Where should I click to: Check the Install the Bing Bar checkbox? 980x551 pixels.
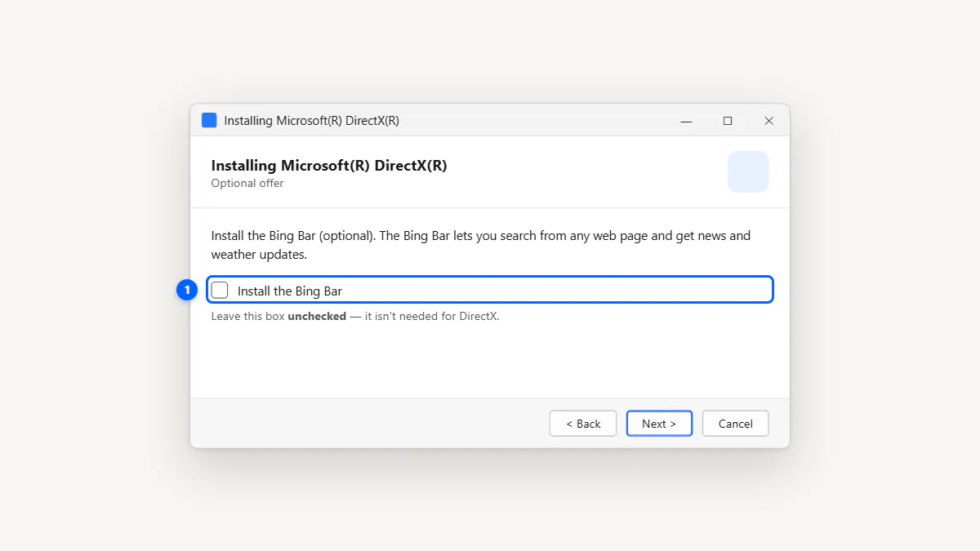[x=220, y=290]
